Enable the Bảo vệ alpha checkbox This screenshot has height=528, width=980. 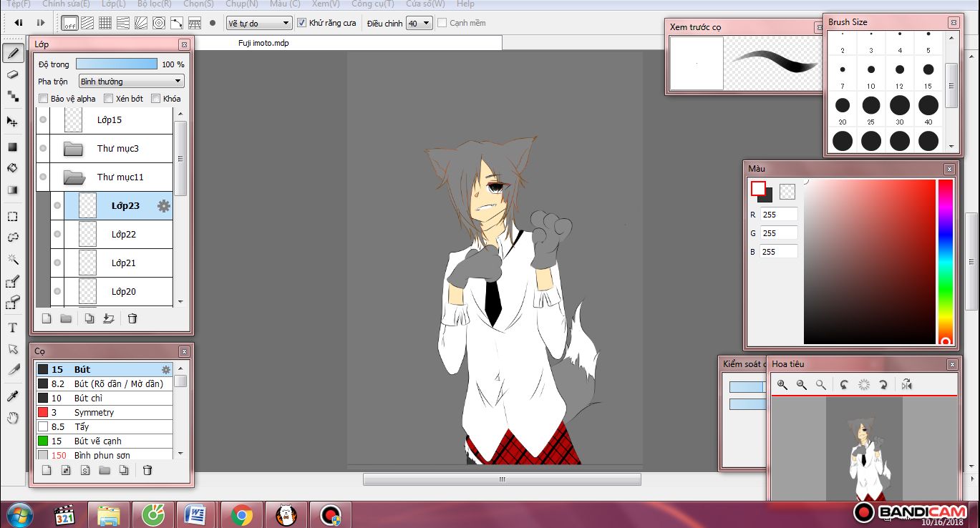coord(44,99)
